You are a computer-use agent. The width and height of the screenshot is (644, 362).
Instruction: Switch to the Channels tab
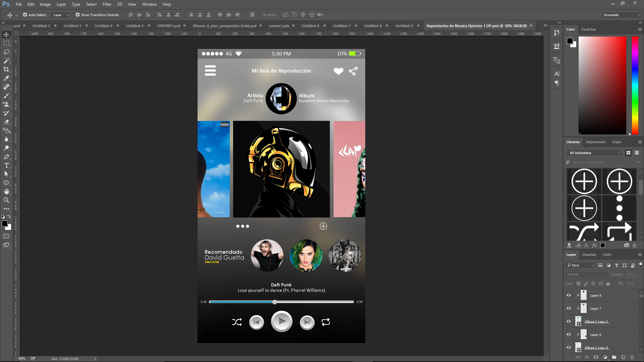point(589,255)
